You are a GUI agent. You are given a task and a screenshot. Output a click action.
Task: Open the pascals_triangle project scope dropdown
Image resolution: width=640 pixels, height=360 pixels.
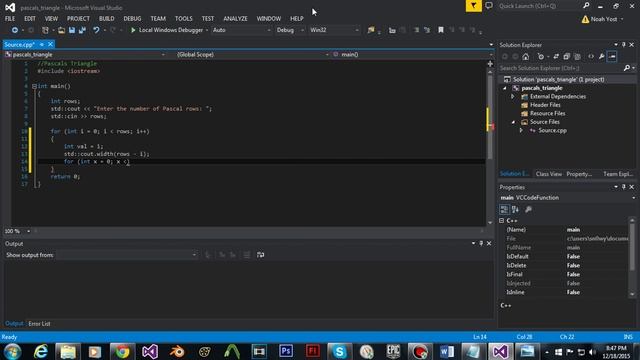click(85, 54)
